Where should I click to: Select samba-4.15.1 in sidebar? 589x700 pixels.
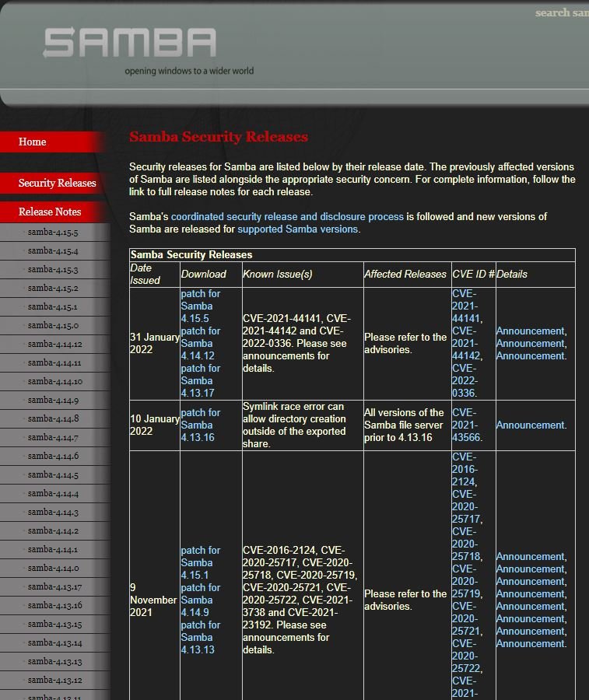[53, 307]
